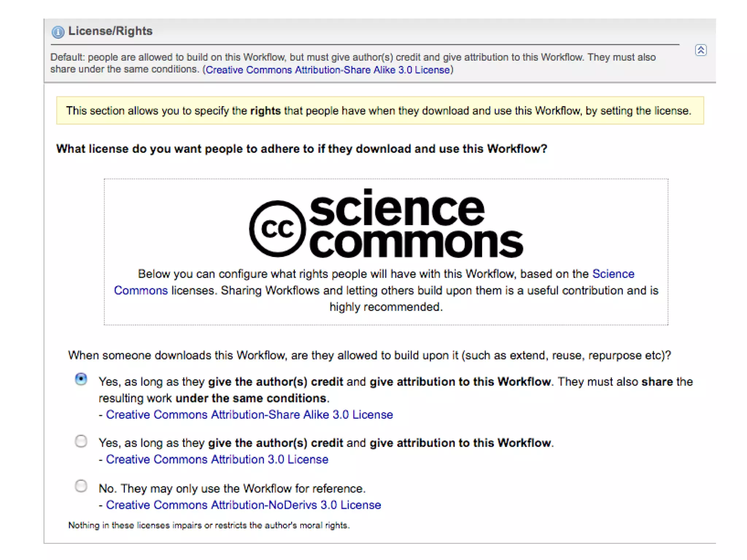Click the circular CC logo emblem
The height and width of the screenshot is (560, 747).
click(277, 229)
